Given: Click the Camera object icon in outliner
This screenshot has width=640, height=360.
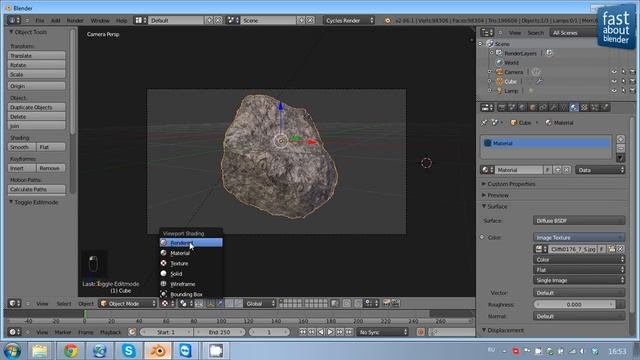Looking at the screenshot, I should pos(499,72).
